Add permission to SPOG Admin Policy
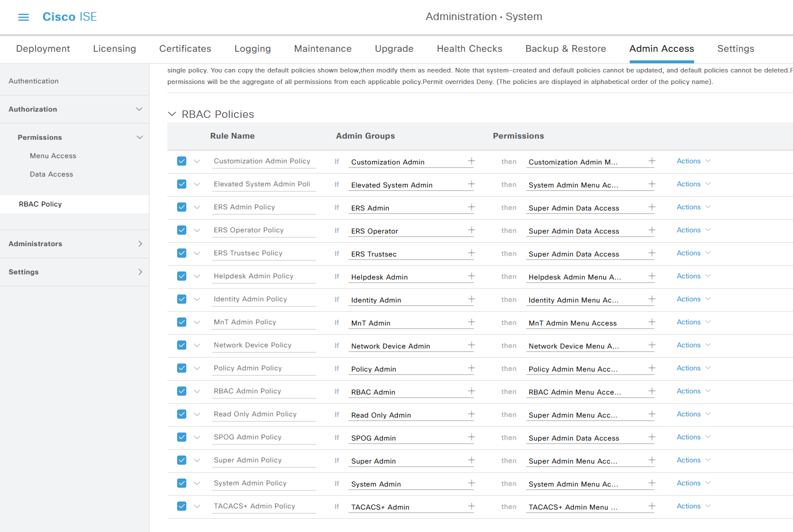 [x=652, y=437]
